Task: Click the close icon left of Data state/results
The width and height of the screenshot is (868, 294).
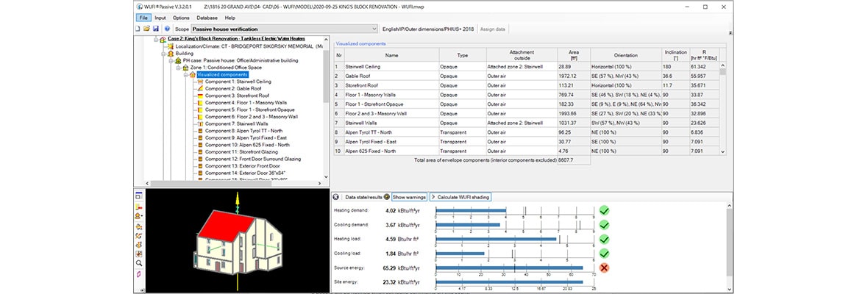Action: click(336, 197)
